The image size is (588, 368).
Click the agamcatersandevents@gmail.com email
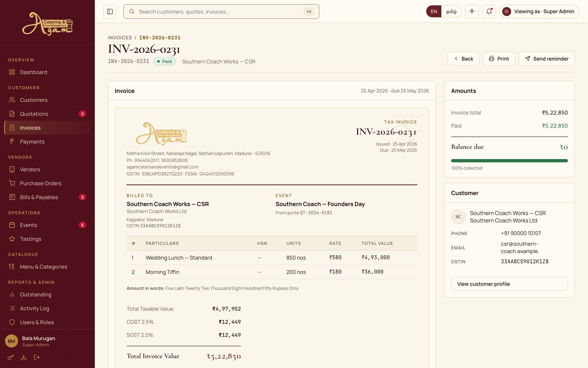pyautogui.click(x=162, y=167)
